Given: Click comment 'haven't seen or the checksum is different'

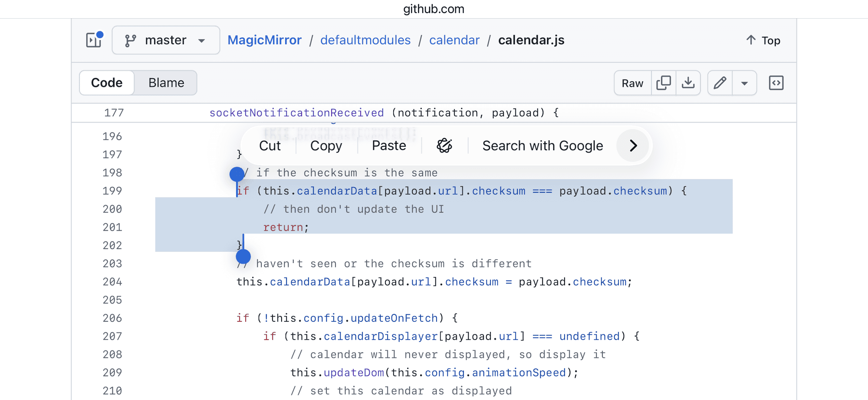Looking at the screenshot, I should (x=384, y=264).
